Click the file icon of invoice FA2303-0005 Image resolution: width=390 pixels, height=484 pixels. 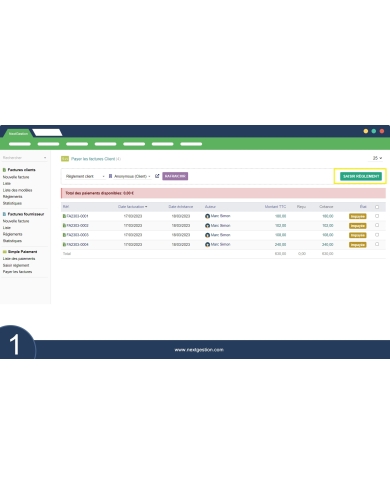pos(64,235)
